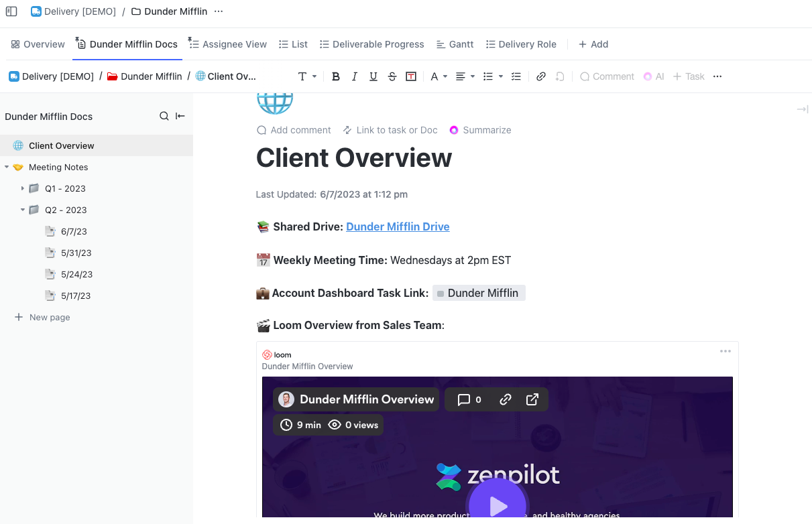Open the ClickUp AI assistant

pyautogui.click(x=654, y=76)
